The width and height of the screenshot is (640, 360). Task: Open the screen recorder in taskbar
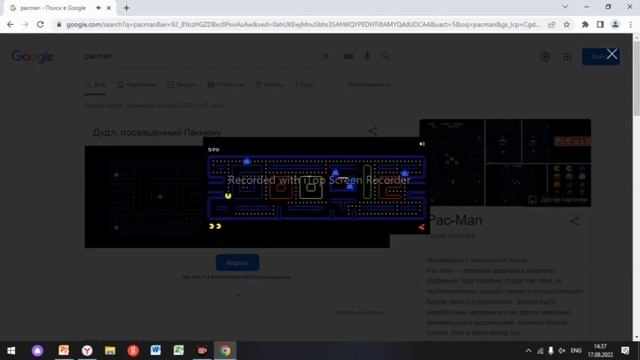[202, 350]
